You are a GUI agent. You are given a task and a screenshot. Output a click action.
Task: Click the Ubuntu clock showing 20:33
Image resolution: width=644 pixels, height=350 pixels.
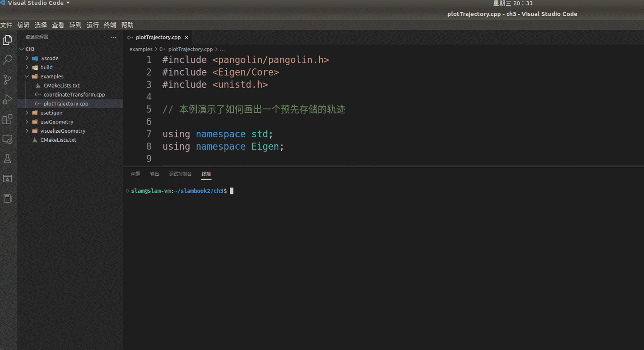point(513,3)
